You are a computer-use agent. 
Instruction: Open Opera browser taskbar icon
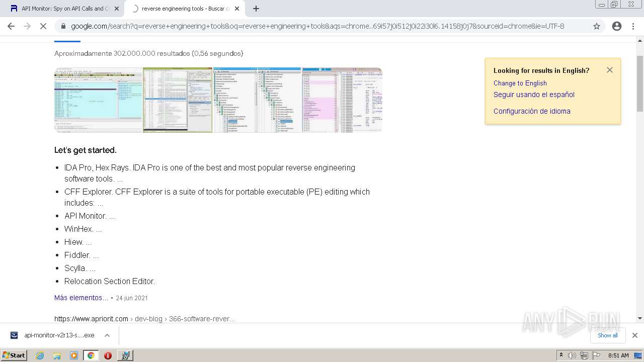(x=108, y=355)
